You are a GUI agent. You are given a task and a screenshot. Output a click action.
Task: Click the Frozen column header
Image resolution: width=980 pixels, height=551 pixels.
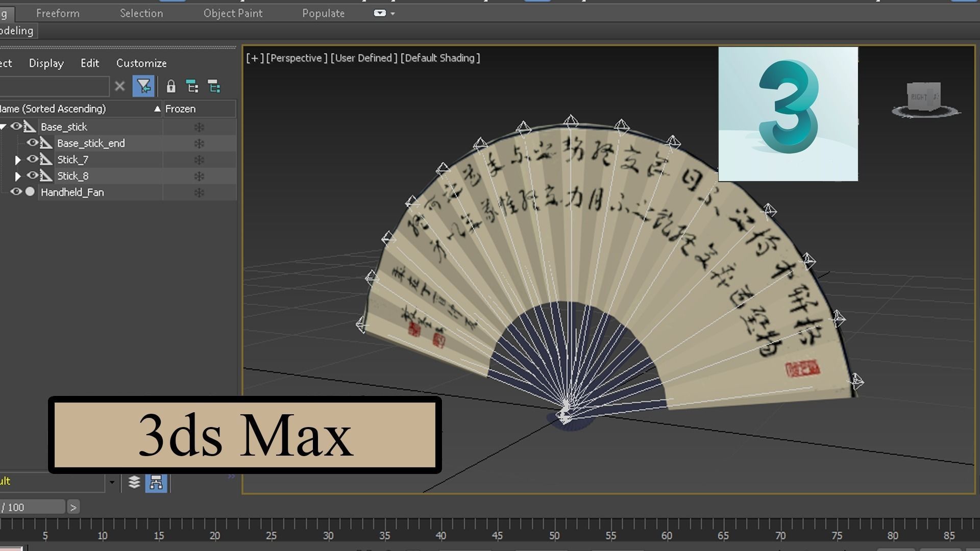pyautogui.click(x=181, y=109)
